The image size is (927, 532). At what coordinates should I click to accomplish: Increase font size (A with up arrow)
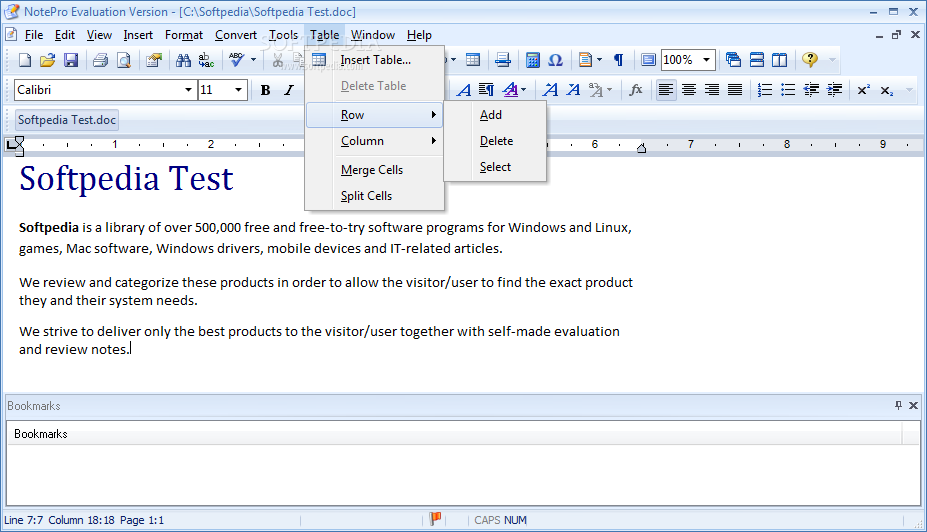[550, 90]
